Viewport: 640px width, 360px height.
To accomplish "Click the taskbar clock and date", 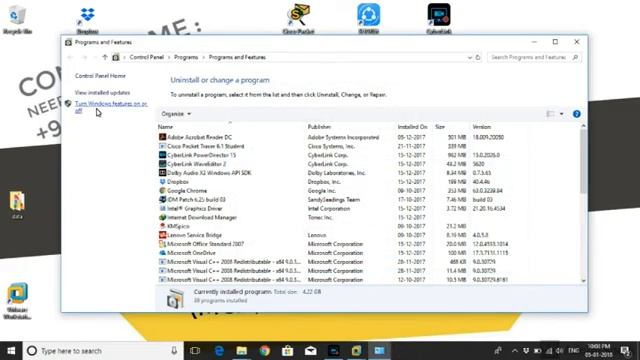I will click(x=599, y=351).
